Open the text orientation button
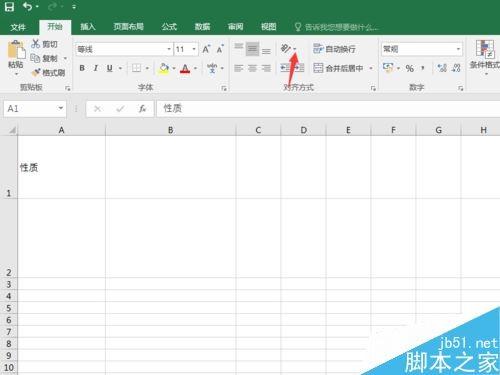This screenshot has height=375, width=500. click(286, 49)
